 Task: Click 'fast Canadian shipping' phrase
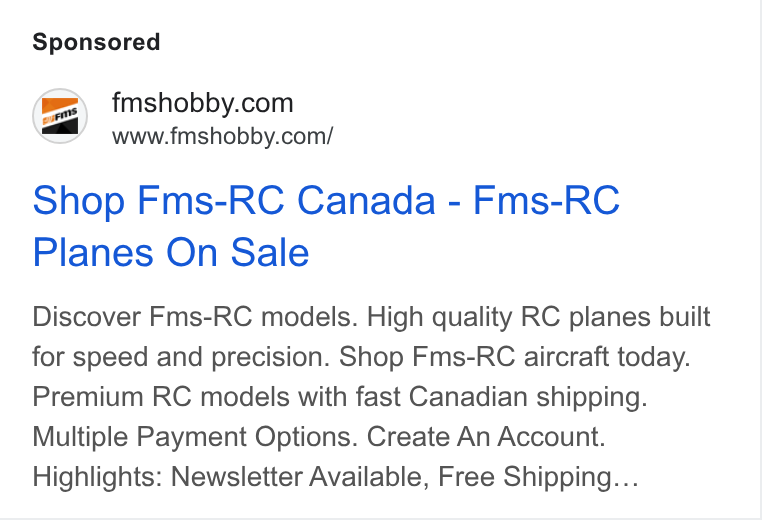pos(502,397)
